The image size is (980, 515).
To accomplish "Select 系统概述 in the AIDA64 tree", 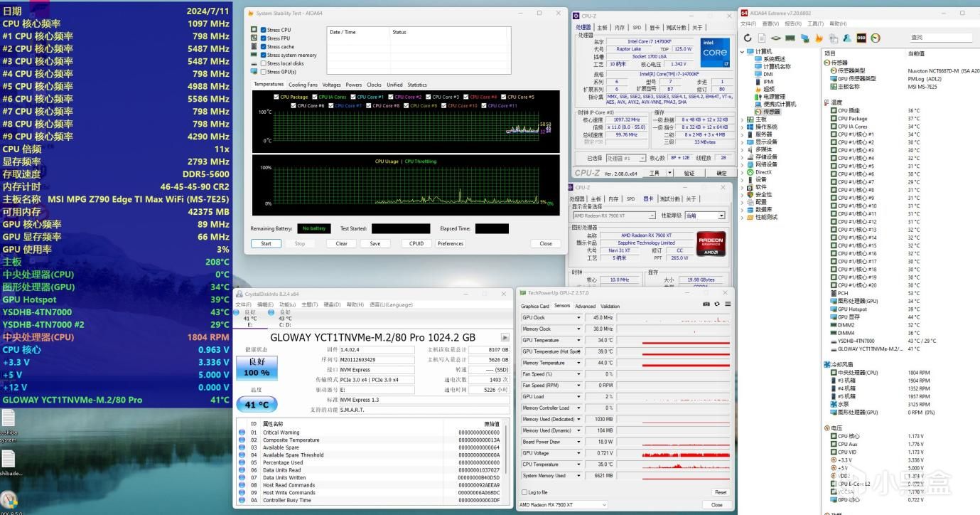I will 770,59.
